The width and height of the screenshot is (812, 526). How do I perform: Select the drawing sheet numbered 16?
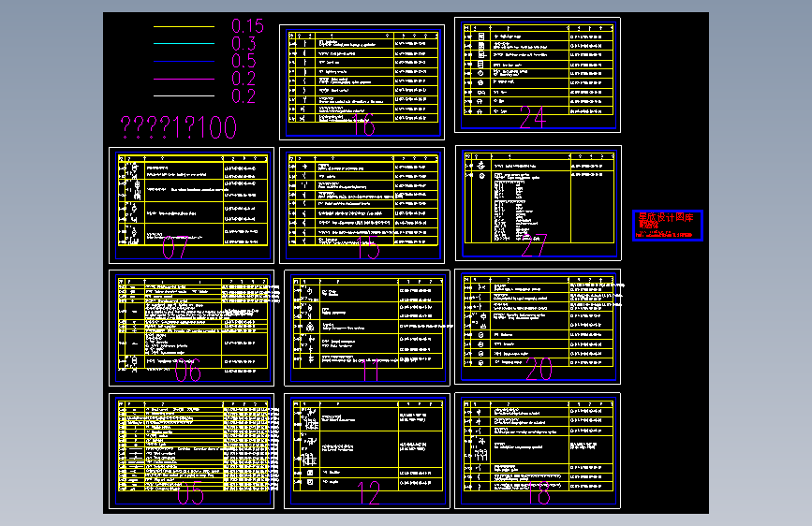[x=362, y=81]
